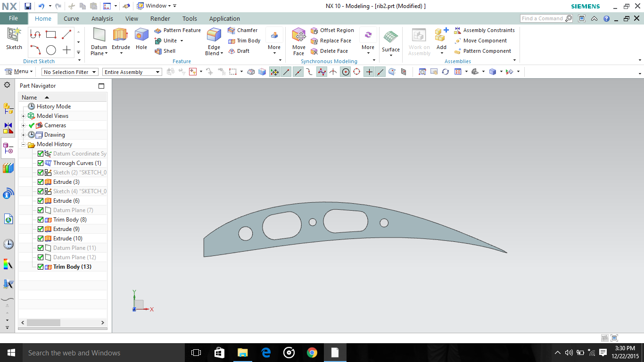Screen dimensions: 644x362
Task: Click Move Component command
Action: coord(480,41)
